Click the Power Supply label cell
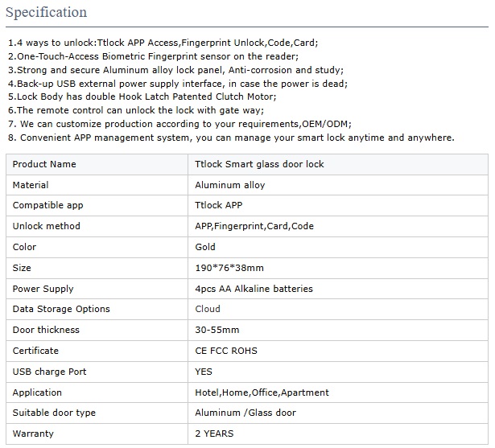Screen dimensions: 495x448 (x=97, y=289)
